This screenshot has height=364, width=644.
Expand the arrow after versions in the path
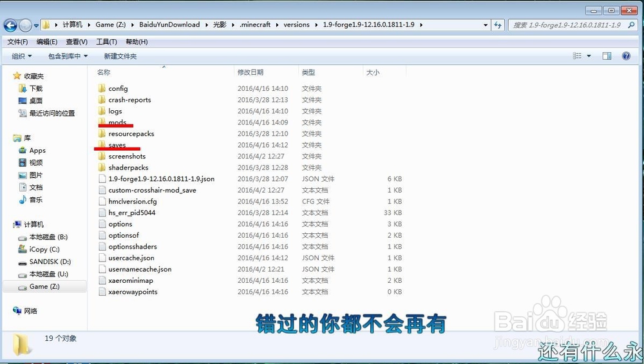pos(317,24)
